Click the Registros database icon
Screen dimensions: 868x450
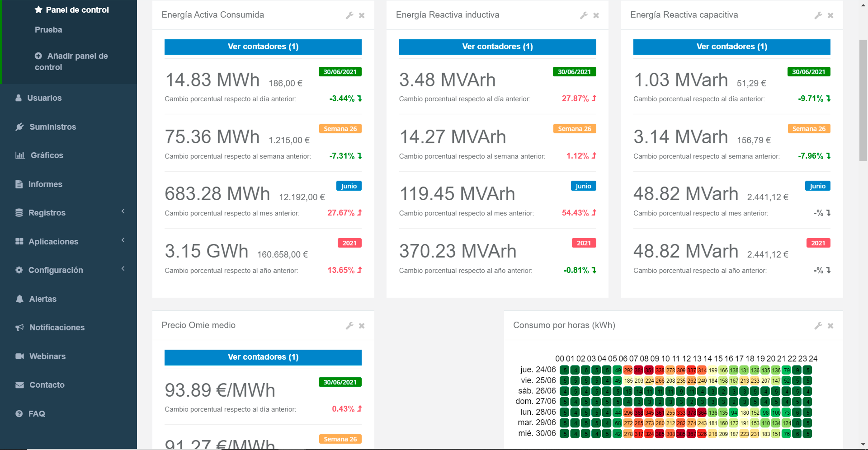click(x=19, y=213)
